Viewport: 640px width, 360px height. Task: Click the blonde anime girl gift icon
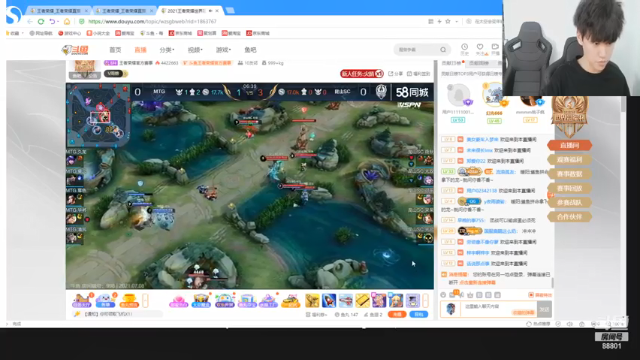click(395, 301)
